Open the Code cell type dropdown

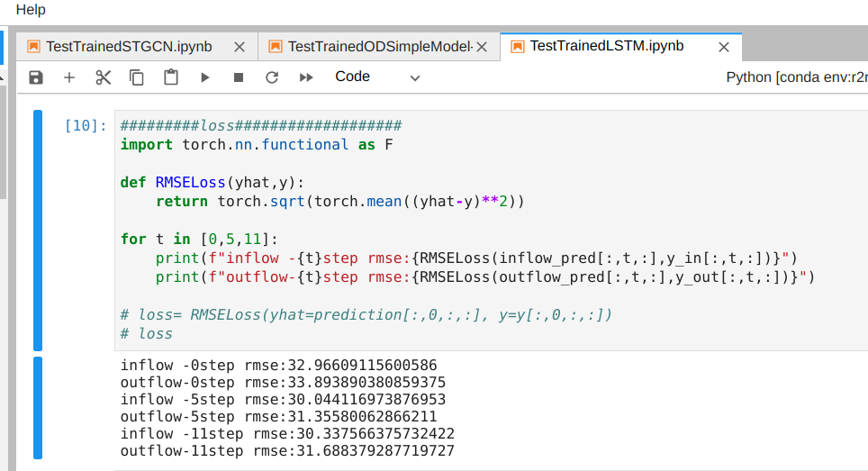click(x=376, y=77)
